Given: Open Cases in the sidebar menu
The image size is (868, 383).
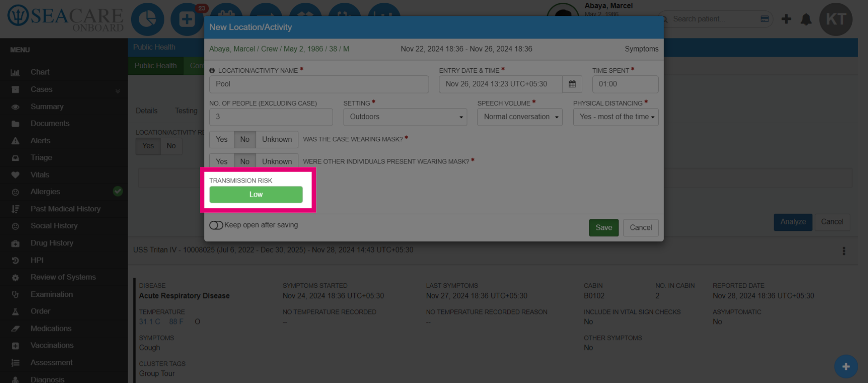Looking at the screenshot, I should tap(42, 89).
